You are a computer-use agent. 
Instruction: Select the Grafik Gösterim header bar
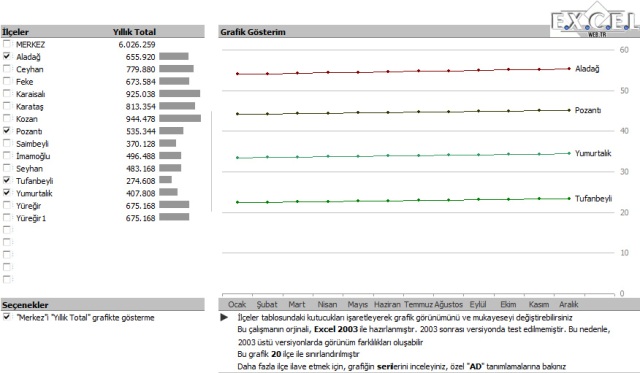[x=384, y=32]
